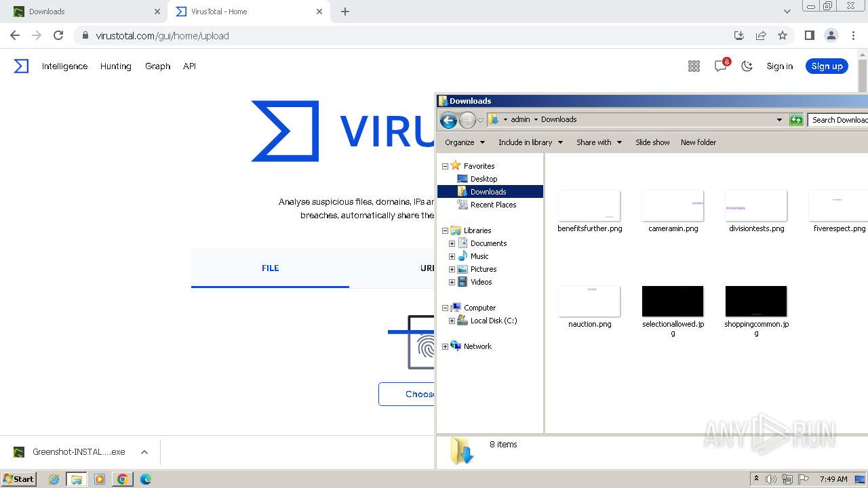Click the network tray icon

(787, 479)
